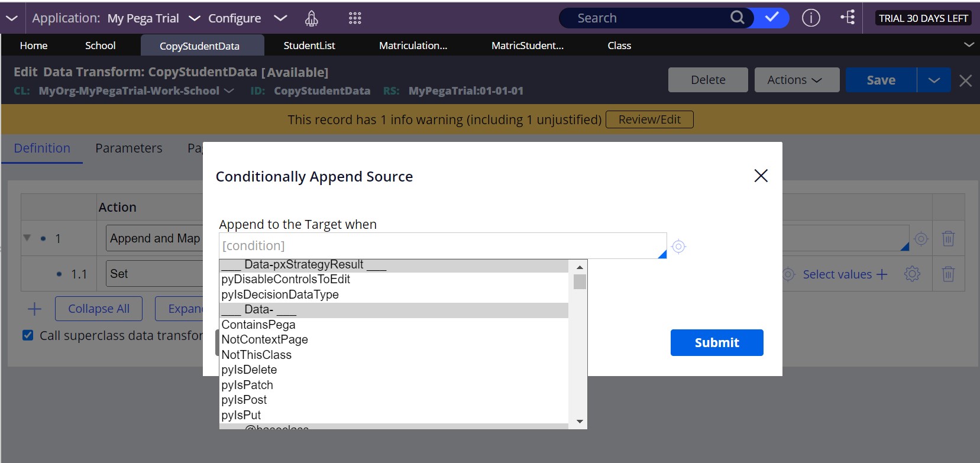Click the Save button

coord(881,80)
